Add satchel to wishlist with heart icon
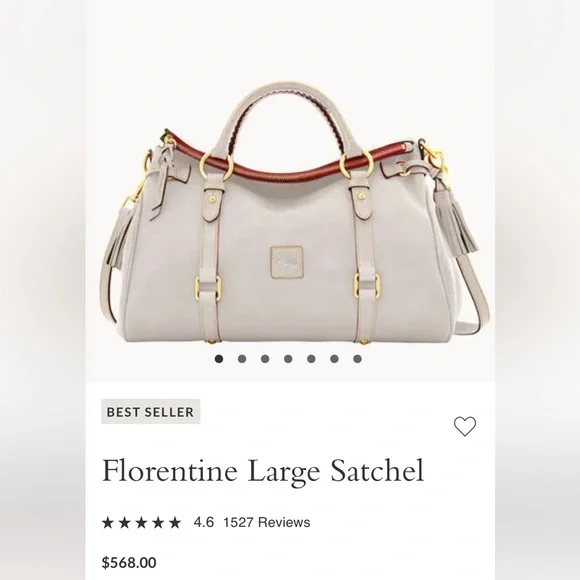The image size is (580, 580). tap(465, 426)
